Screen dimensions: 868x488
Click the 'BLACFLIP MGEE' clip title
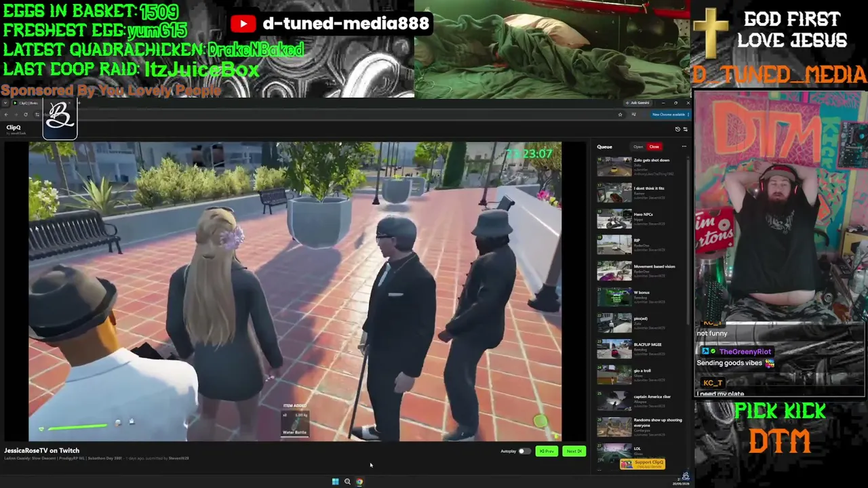[x=648, y=344]
